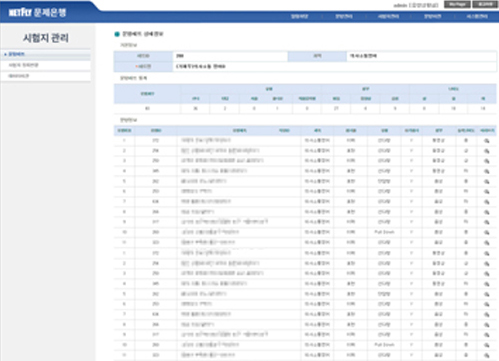
Task: Open preview magnifier for first-listed row 8
Action: (487, 212)
